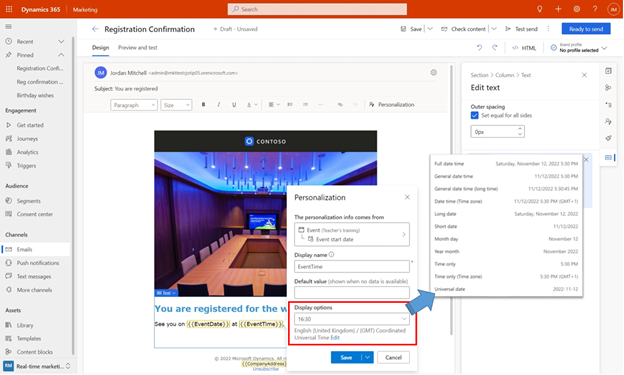Click the Edit link for time zone

[335, 338]
